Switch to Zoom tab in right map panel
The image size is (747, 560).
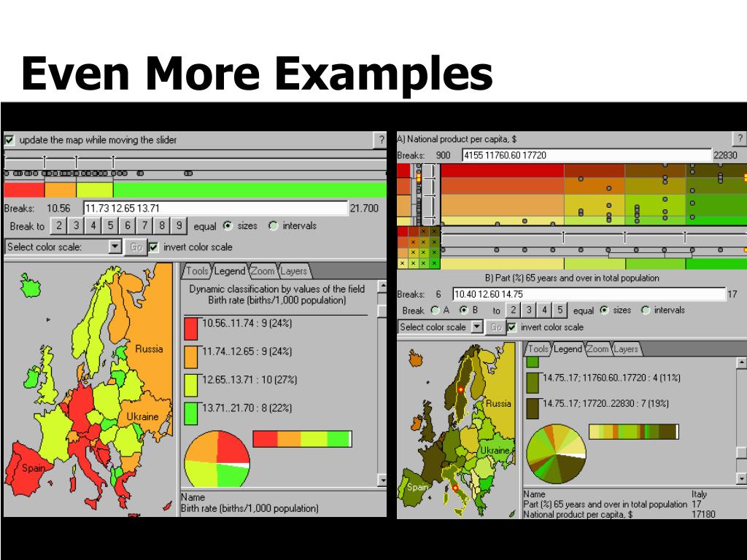[597, 349]
